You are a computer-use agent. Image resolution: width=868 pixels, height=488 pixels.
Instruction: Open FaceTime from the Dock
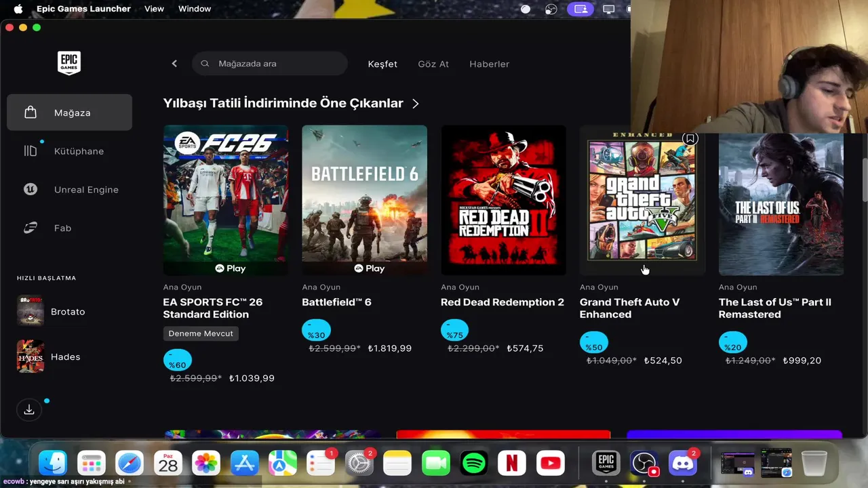pos(436,464)
